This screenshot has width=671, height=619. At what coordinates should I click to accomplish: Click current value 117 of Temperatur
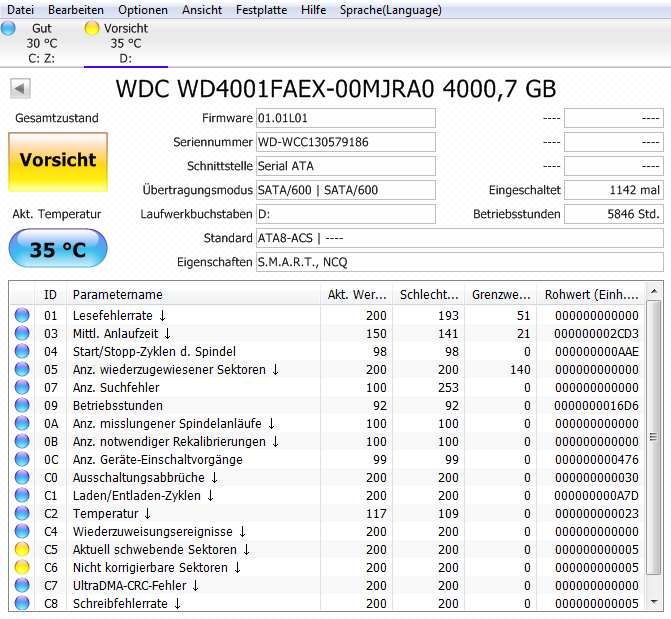coord(376,513)
